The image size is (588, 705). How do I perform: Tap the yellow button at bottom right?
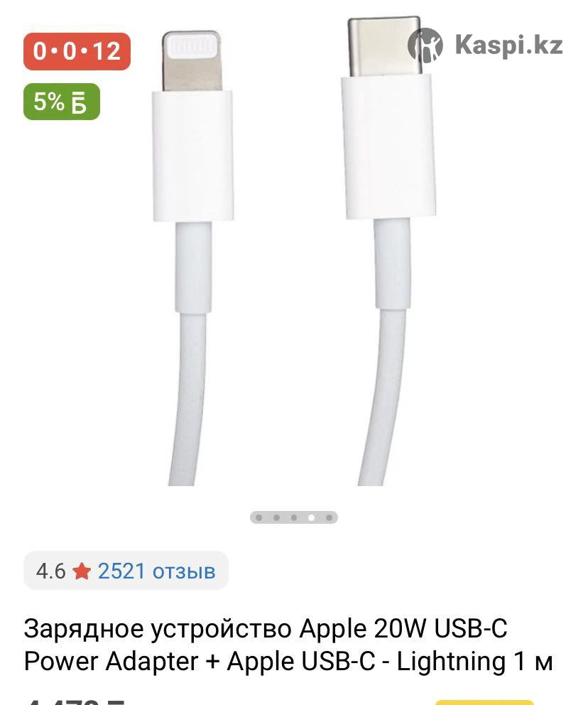click(x=484, y=702)
